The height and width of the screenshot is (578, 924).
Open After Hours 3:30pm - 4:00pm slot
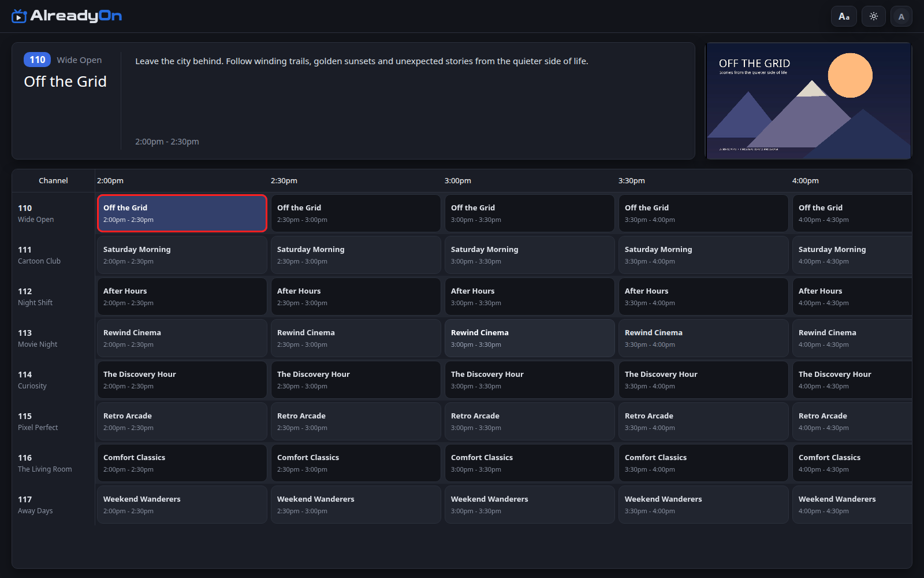pos(703,297)
